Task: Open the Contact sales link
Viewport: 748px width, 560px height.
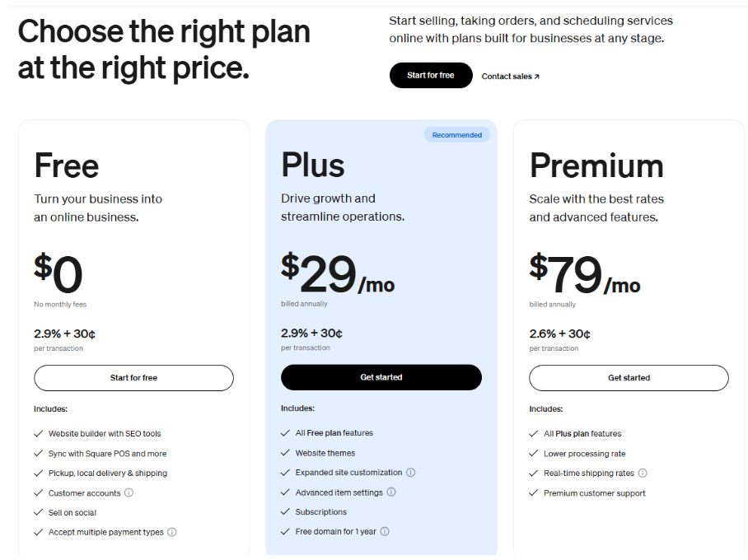Action: tap(507, 77)
